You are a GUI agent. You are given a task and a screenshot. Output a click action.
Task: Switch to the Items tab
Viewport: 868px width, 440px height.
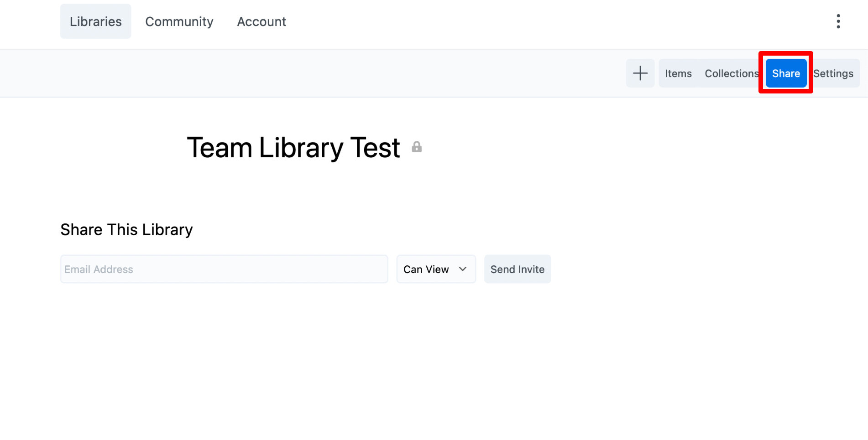pyautogui.click(x=678, y=73)
